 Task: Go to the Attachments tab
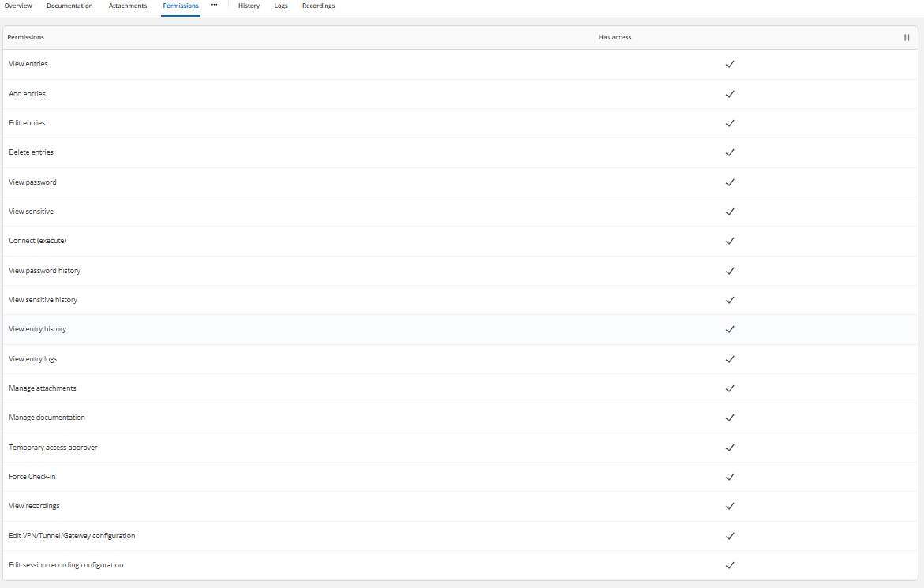coord(128,6)
